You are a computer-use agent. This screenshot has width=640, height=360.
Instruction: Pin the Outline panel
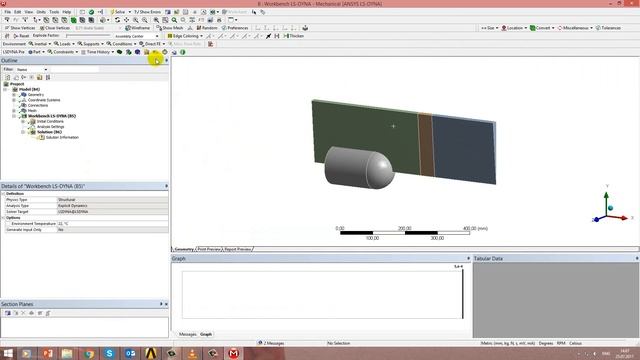166,60
